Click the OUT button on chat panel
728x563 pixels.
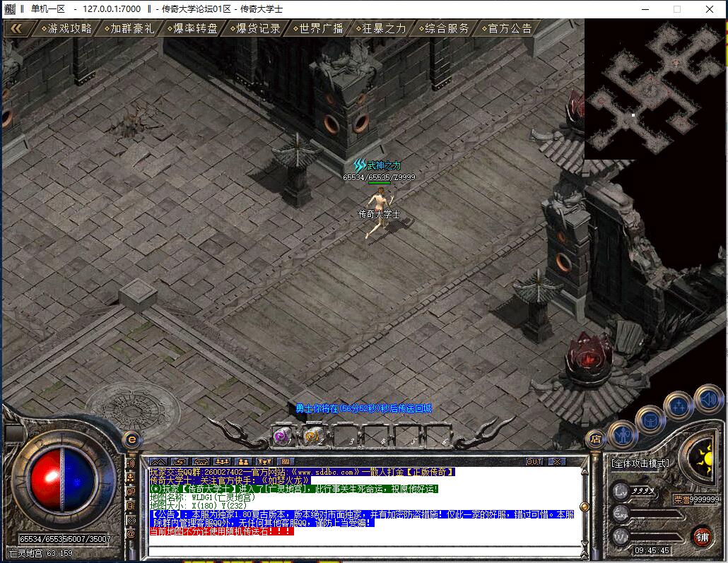(x=534, y=462)
